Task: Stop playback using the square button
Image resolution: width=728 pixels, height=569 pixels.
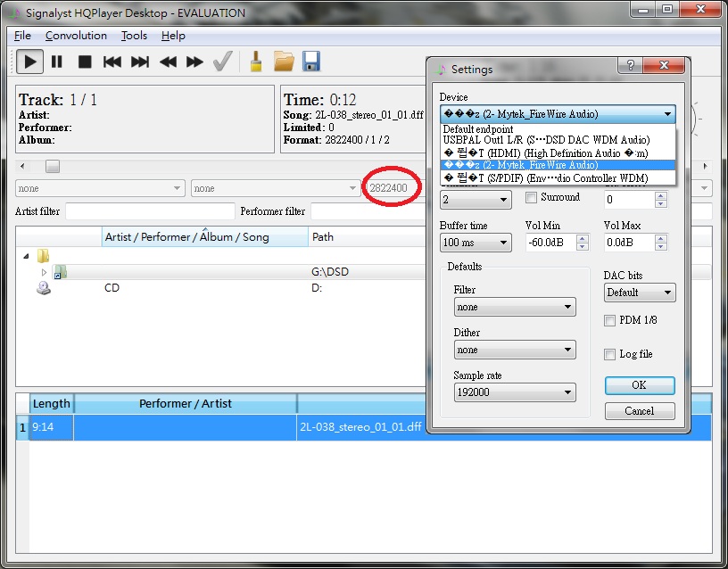Action: [85, 62]
